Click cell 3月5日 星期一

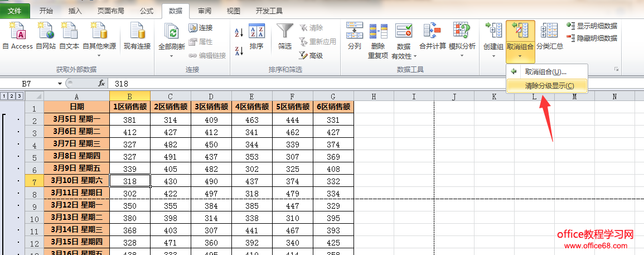[x=77, y=119]
